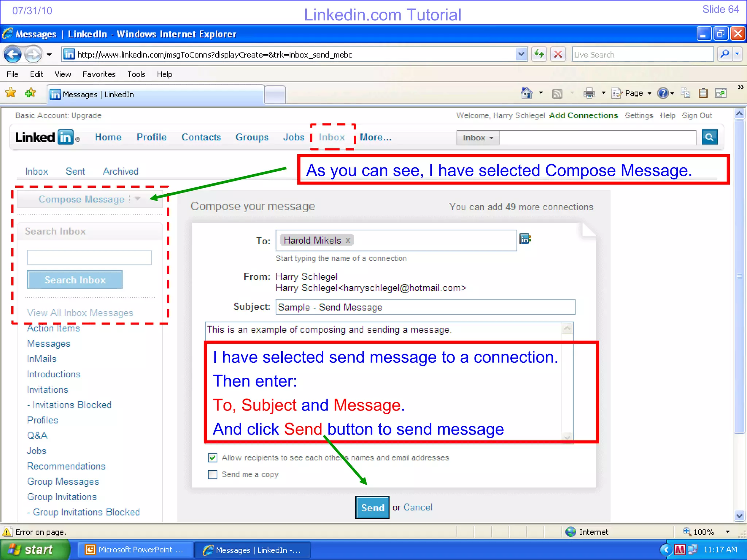Click the Refresh page icon
Screen dimensions: 747x560
tap(539, 55)
